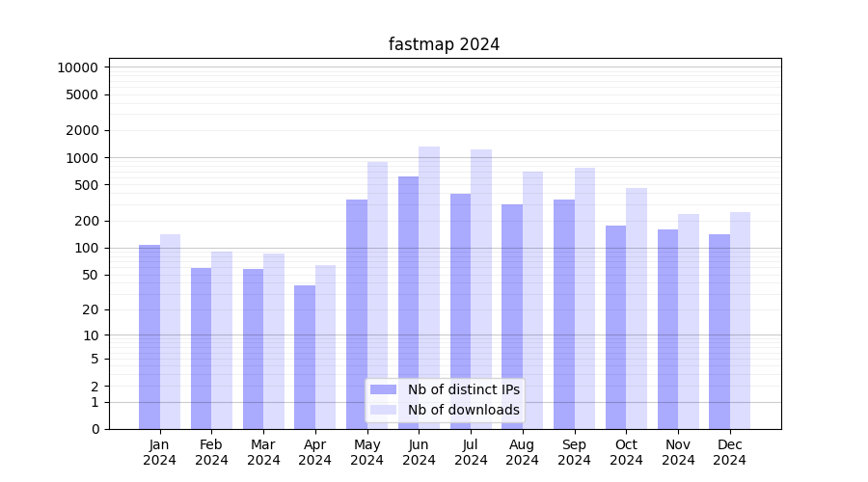Image resolution: width=868 pixels, height=482 pixels.
Task: Click the 'fastmap 2024' chart title
Action: point(444,44)
